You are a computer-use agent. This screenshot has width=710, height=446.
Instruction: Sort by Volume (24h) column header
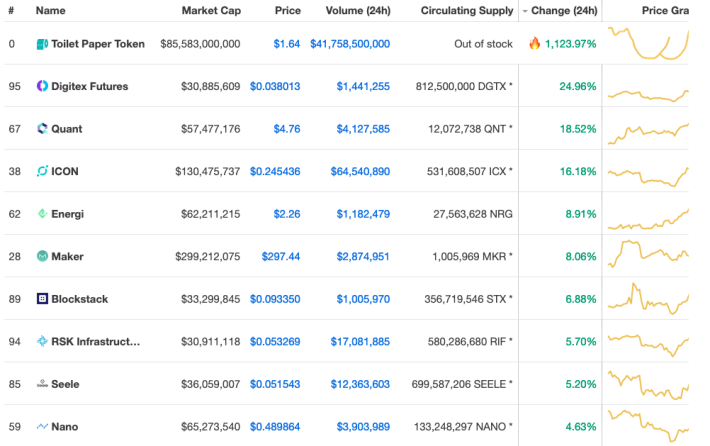tap(358, 10)
